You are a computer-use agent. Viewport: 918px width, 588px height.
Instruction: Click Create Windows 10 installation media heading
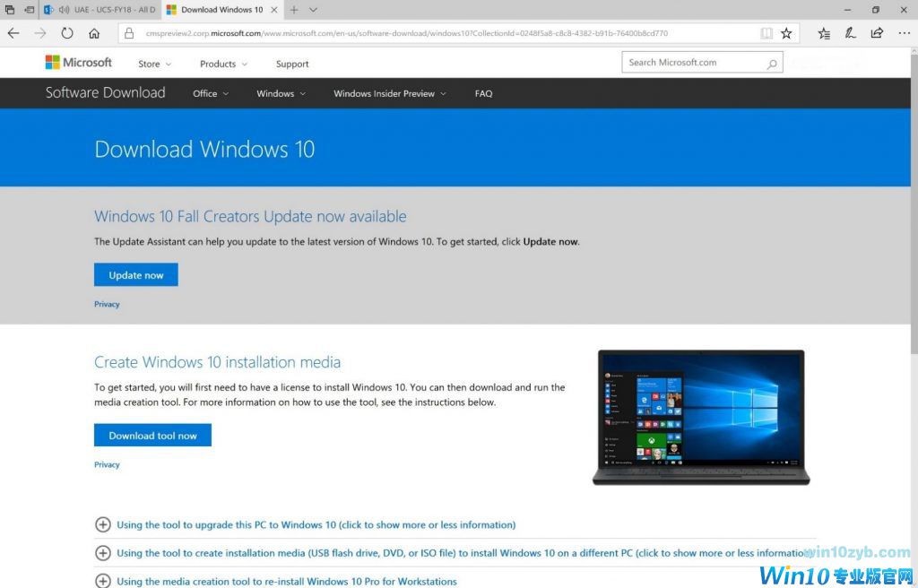click(217, 362)
